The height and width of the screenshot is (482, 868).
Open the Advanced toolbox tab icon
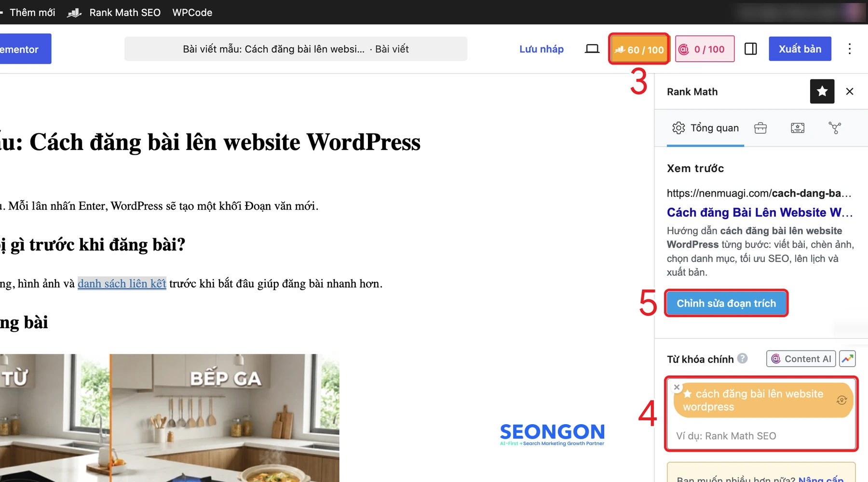coord(760,128)
